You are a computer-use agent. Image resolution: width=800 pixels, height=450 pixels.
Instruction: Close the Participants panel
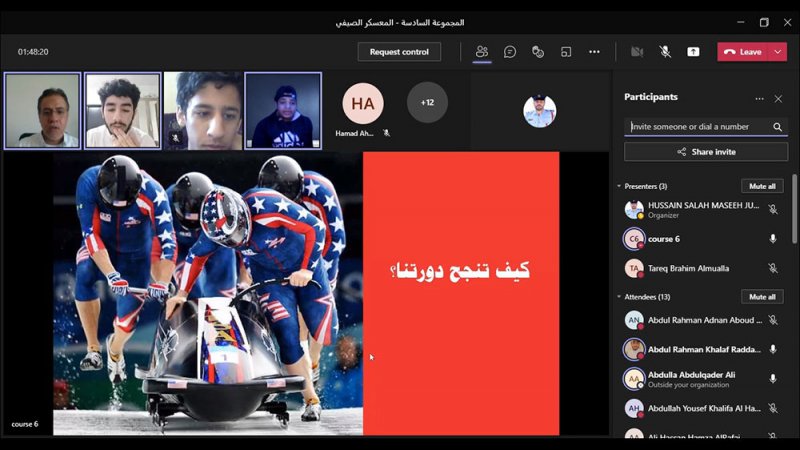tap(778, 98)
